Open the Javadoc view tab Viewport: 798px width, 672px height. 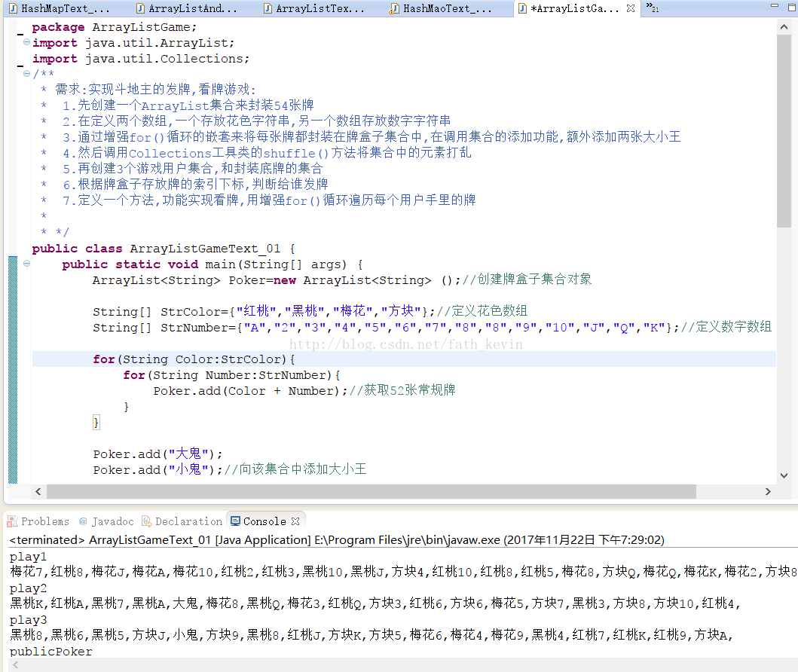[107, 521]
